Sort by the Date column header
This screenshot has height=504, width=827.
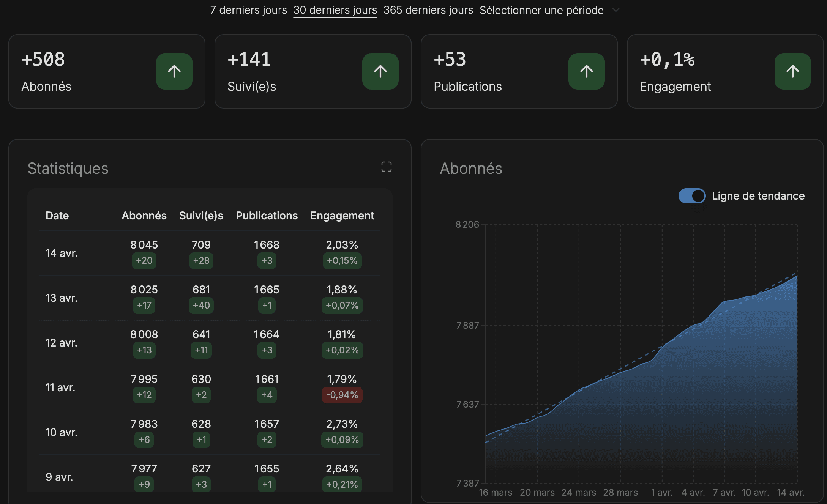(x=57, y=216)
